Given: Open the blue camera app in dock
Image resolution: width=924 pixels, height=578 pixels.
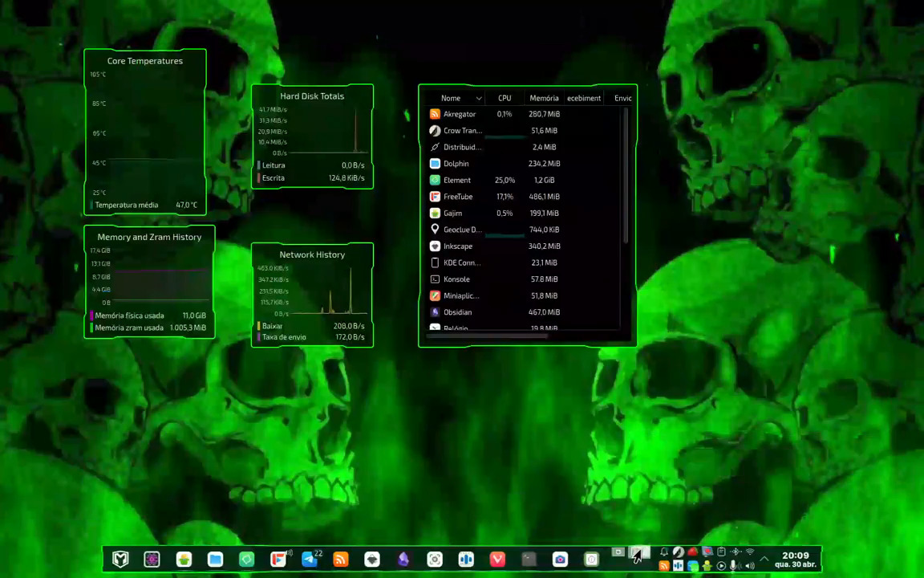Looking at the screenshot, I should tap(560, 559).
